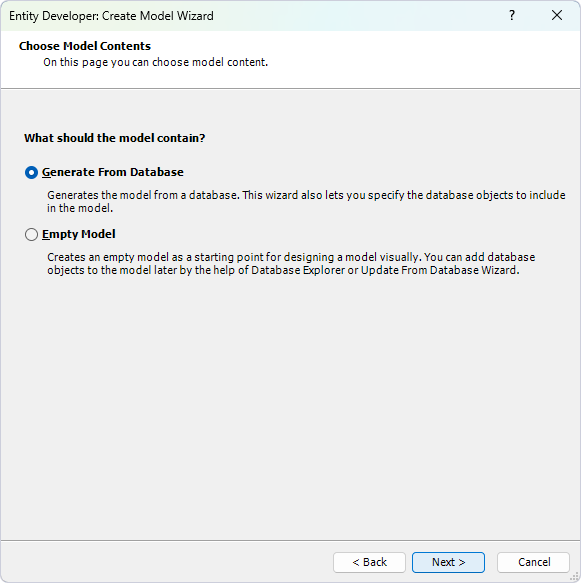
Task: Open help using the question mark icon
Action: [x=512, y=15]
